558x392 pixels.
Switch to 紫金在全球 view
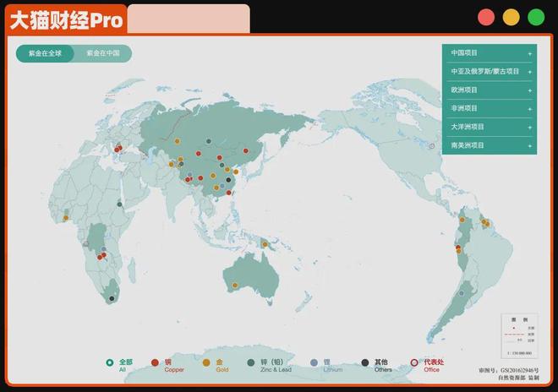click(x=45, y=53)
